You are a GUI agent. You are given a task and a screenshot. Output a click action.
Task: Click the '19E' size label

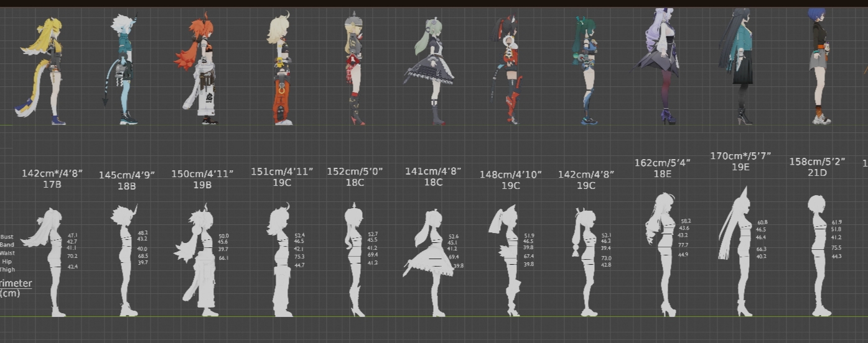tap(740, 167)
